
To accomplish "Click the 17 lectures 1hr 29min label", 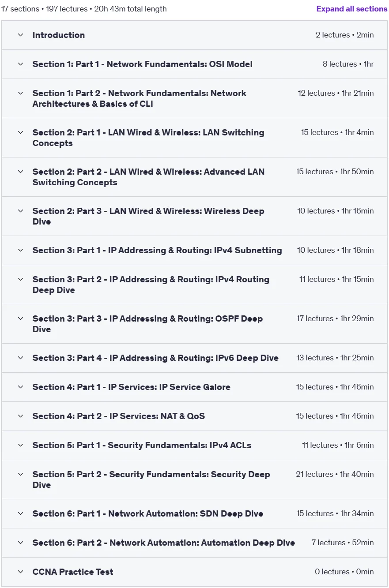I will click(335, 318).
